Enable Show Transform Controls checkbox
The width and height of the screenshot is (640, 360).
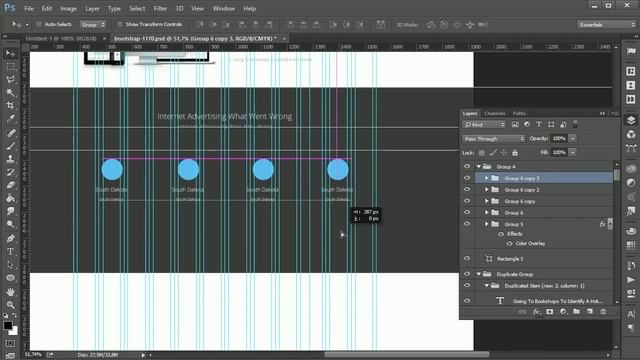(120, 24)
